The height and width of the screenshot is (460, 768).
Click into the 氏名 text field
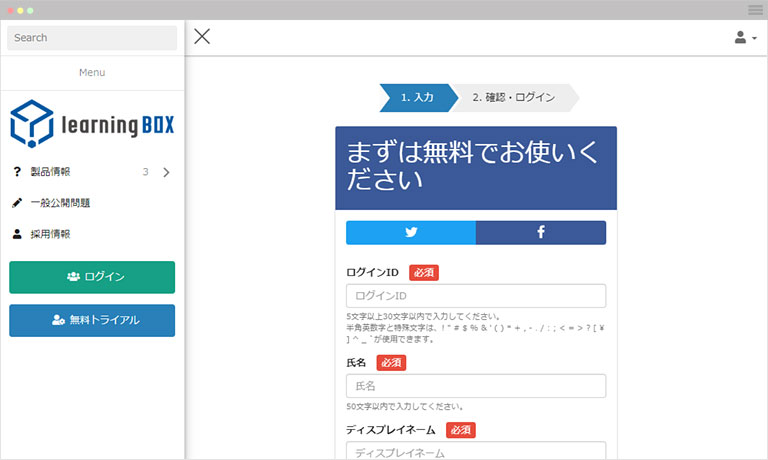point(476,386)
